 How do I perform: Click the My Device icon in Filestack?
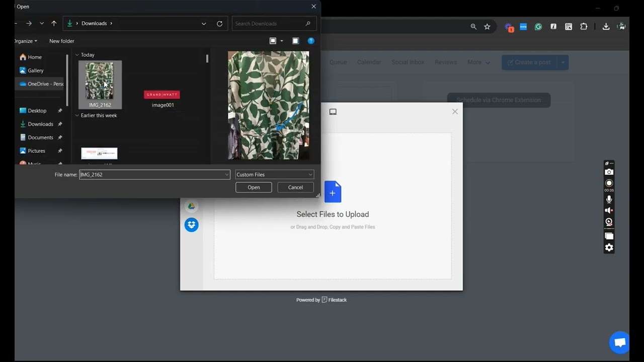click(x=333, y=112)
